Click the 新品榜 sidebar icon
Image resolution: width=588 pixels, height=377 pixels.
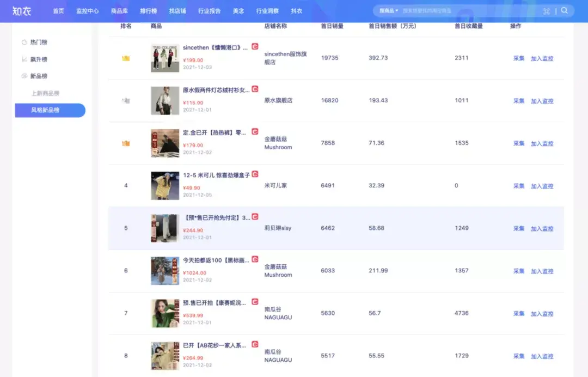[24, 76]
